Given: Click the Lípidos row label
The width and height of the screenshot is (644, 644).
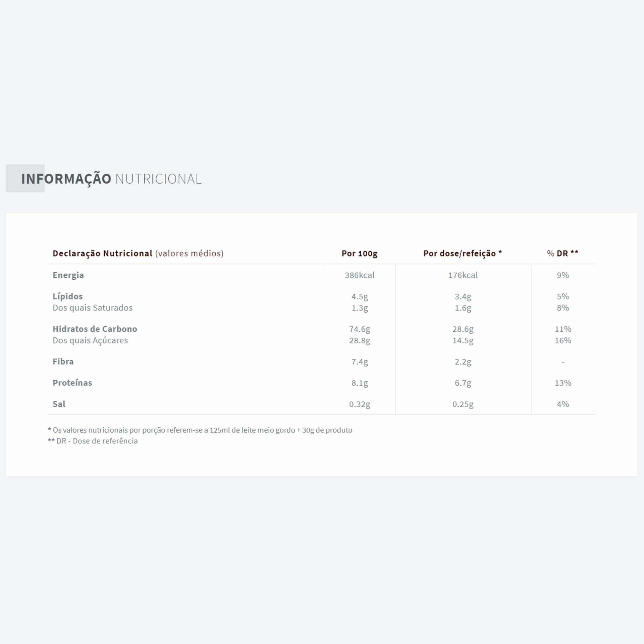Looking at the screenshot, I should pyautogui.click(x=67, y=296).
